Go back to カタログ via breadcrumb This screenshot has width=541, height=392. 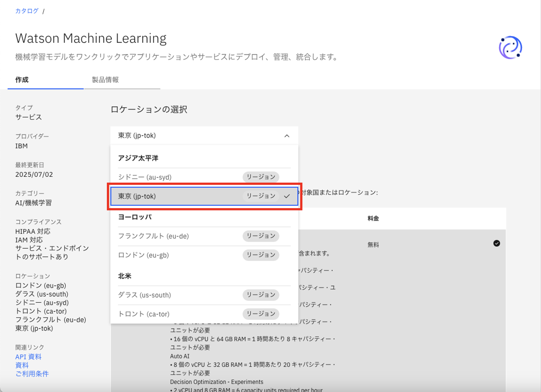[27, 11]
